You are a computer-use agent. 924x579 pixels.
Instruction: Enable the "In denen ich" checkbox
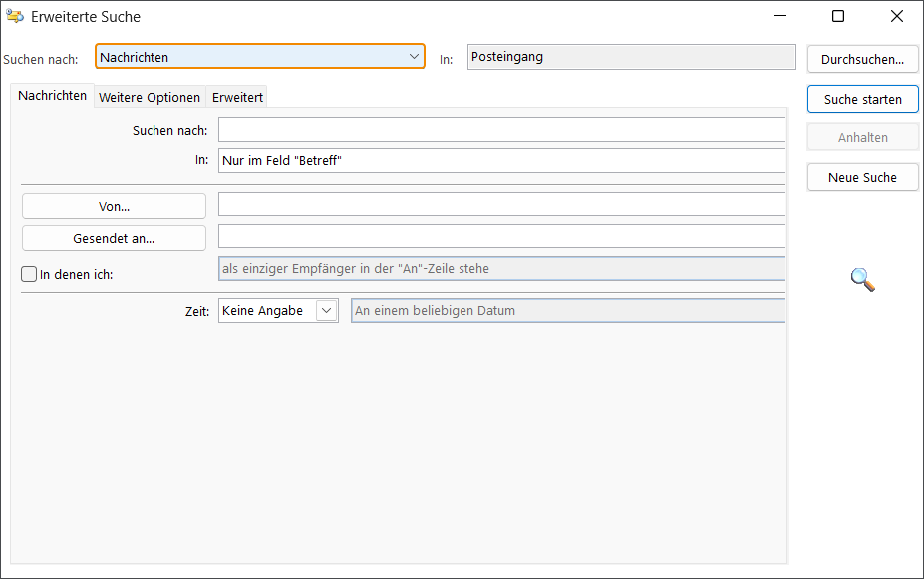(29, 274)
